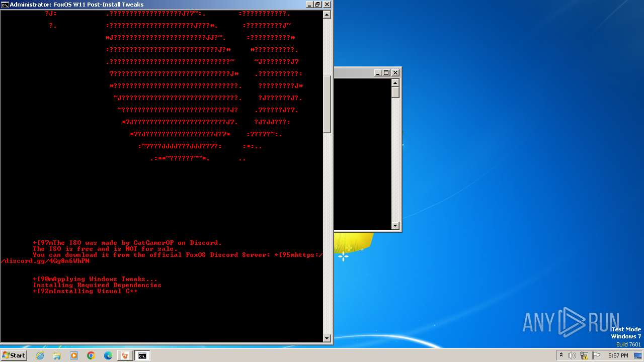Click 'You can download it from the official' line
The image size is (644, 362).
click(x=178, y=255)
